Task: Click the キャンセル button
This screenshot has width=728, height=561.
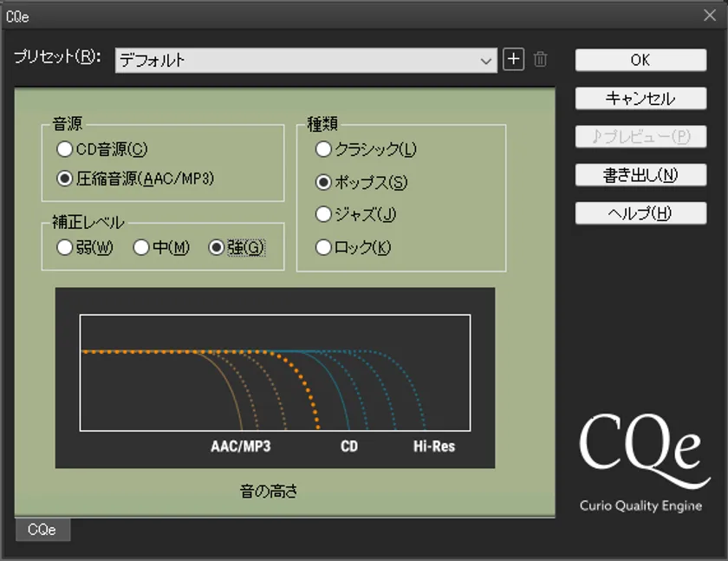Action: point(640,99)
